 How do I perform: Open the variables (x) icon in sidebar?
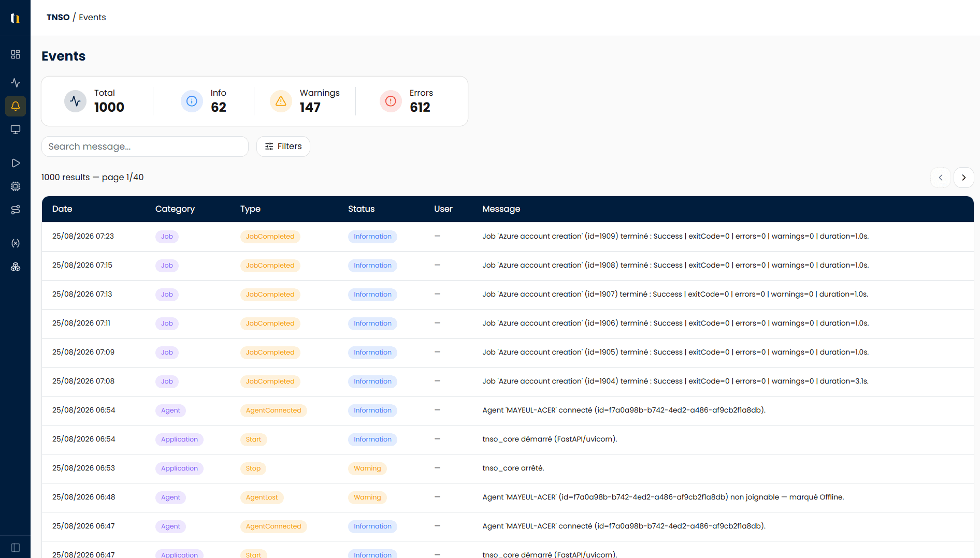pos(16,243)
